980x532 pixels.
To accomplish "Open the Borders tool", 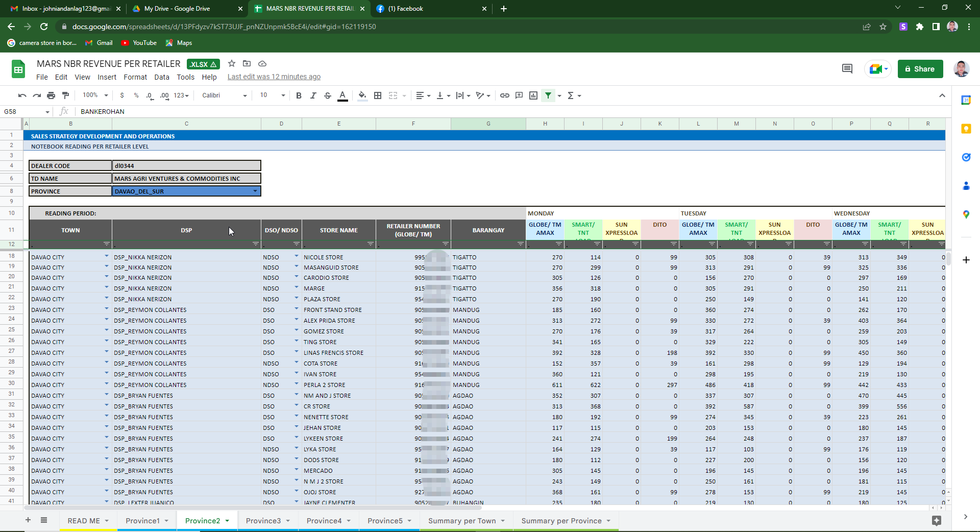I will (378, 95).
